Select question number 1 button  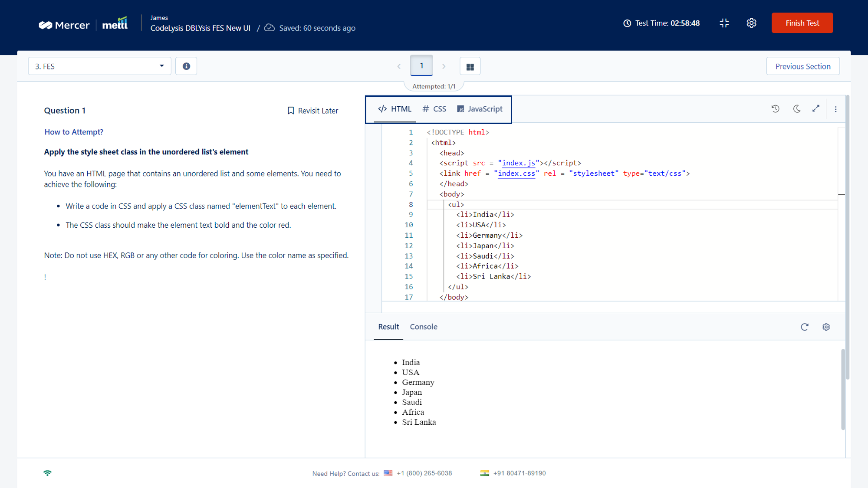(x=421, y=66)
